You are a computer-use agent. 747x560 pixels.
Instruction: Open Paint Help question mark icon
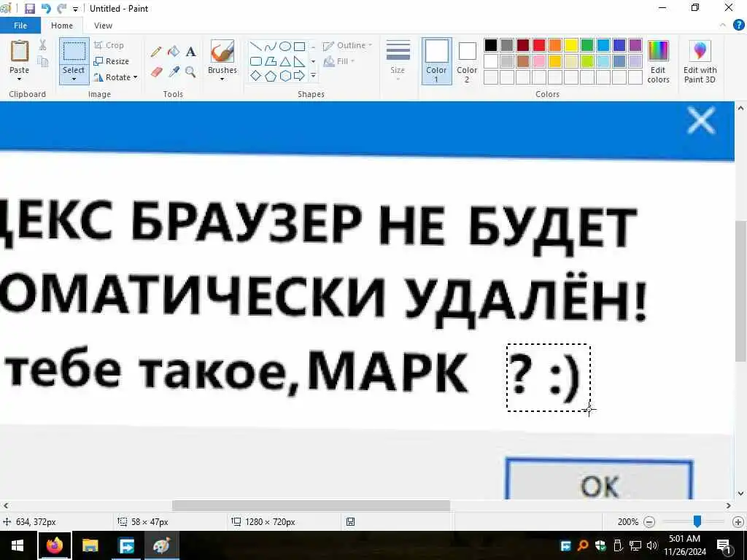(739, 26)
